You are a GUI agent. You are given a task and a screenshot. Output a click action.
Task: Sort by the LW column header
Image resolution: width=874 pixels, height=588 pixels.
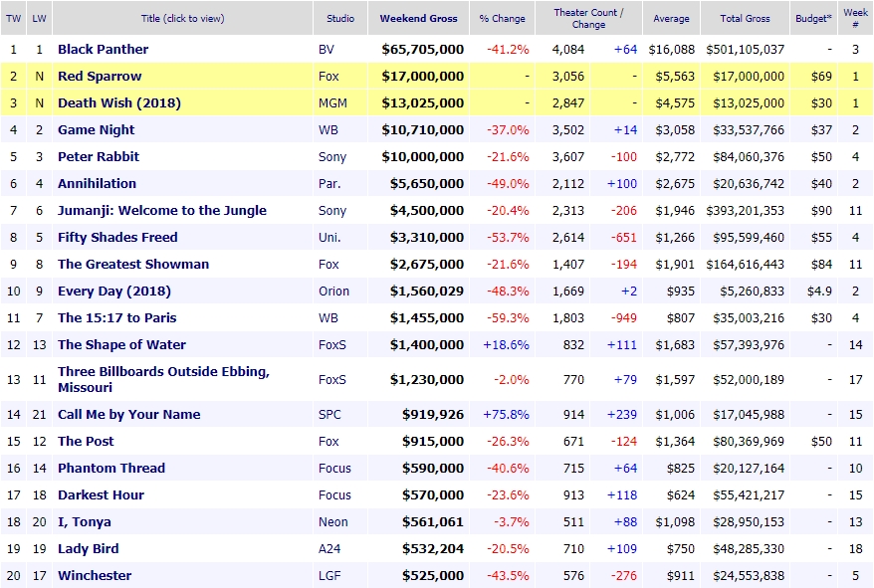point(39,18)
